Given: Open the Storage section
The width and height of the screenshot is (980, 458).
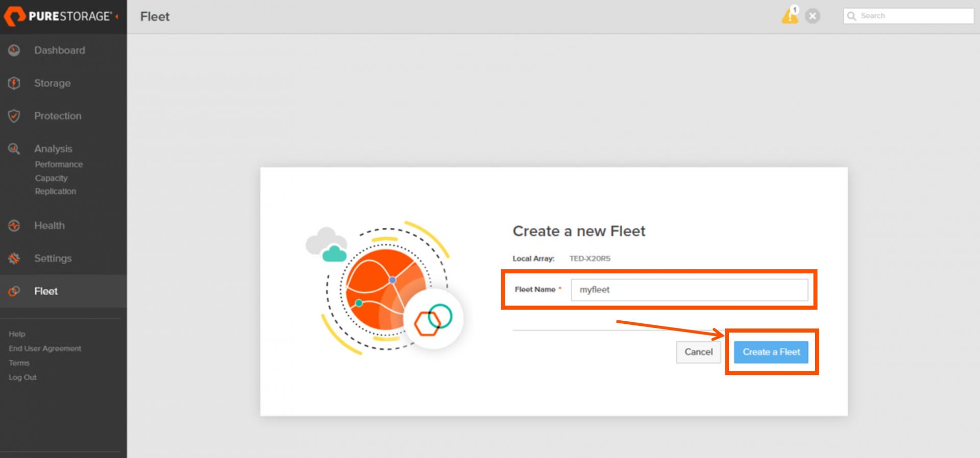Looking at the screenshot, I should point(53,83).
